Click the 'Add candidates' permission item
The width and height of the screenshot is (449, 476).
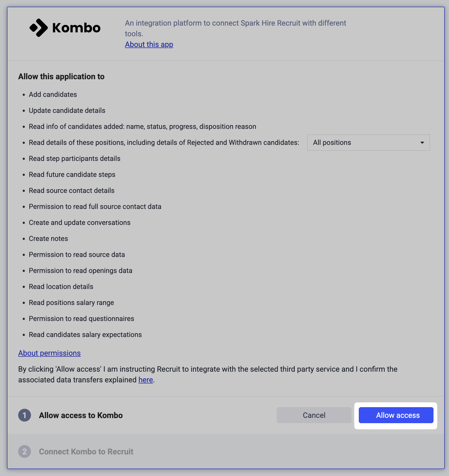point(53,94)
